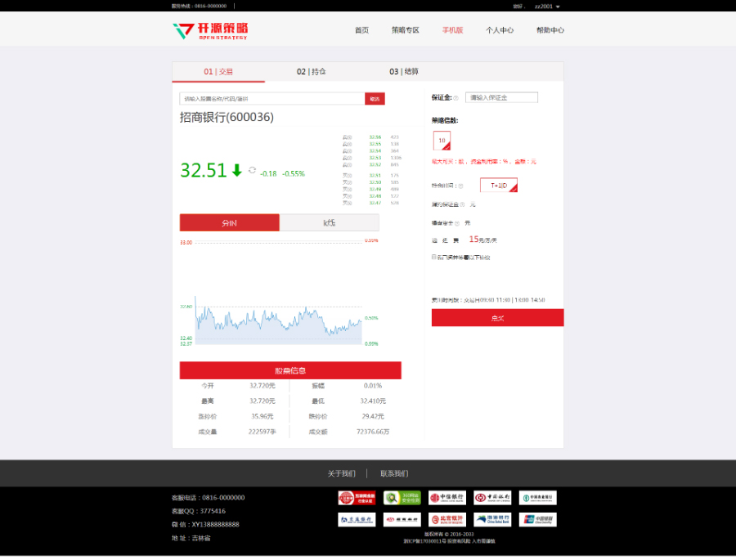Click the help icon next to 履约保证金
The height and width of the screenshot is (560, 736).
462,204
